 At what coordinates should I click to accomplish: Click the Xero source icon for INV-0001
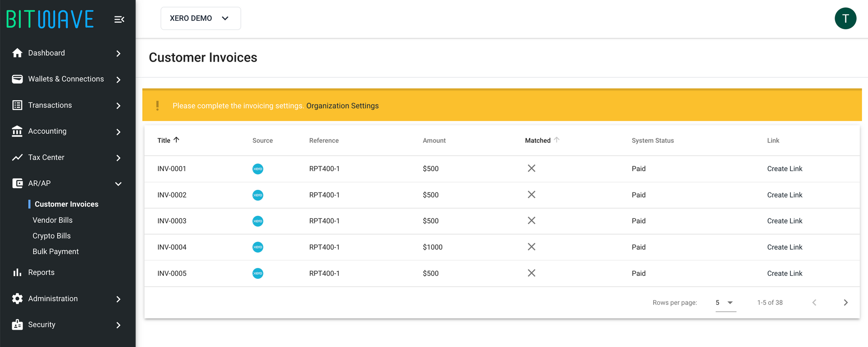[258, 169]
